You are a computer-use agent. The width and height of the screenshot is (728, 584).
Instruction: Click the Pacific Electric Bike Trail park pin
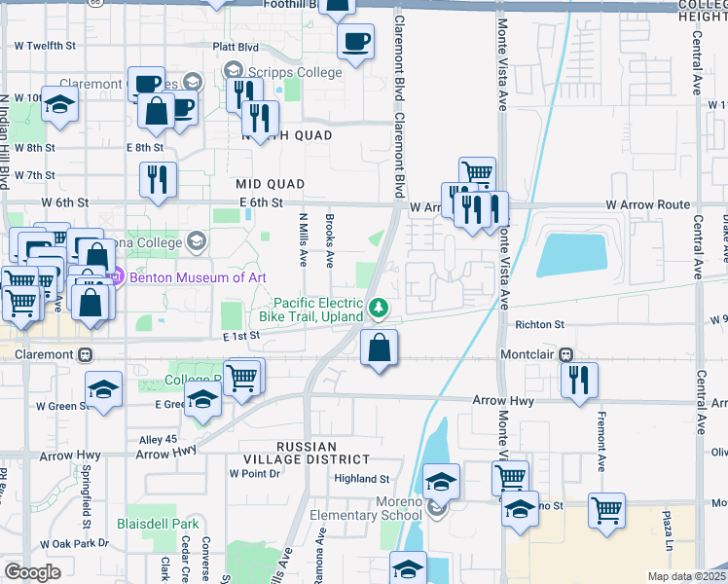point(379,309)
